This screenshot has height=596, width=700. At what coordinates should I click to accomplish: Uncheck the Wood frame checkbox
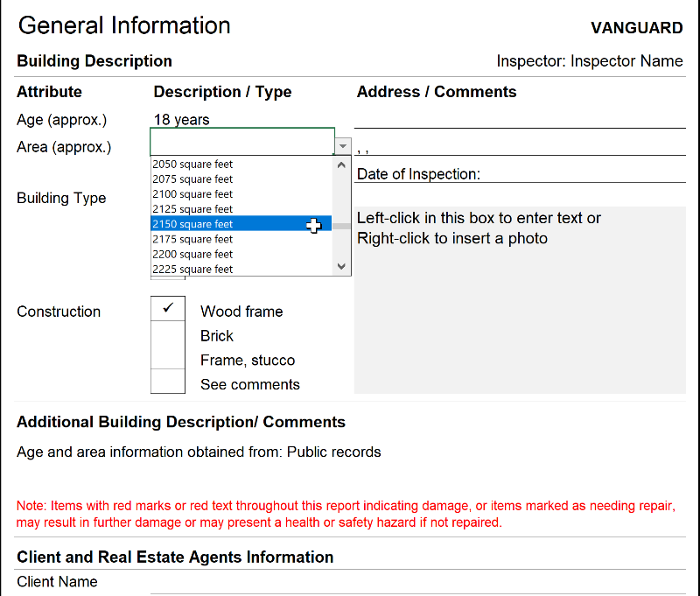(x=168, y=309)
